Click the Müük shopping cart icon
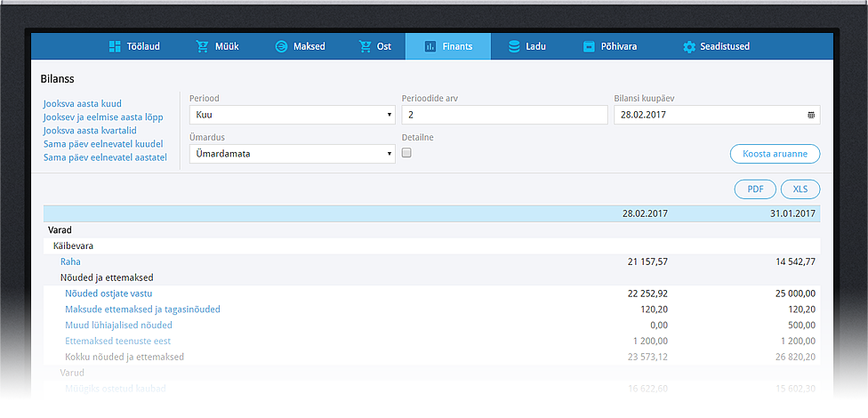The image size is (868, 418). point(202,46)
